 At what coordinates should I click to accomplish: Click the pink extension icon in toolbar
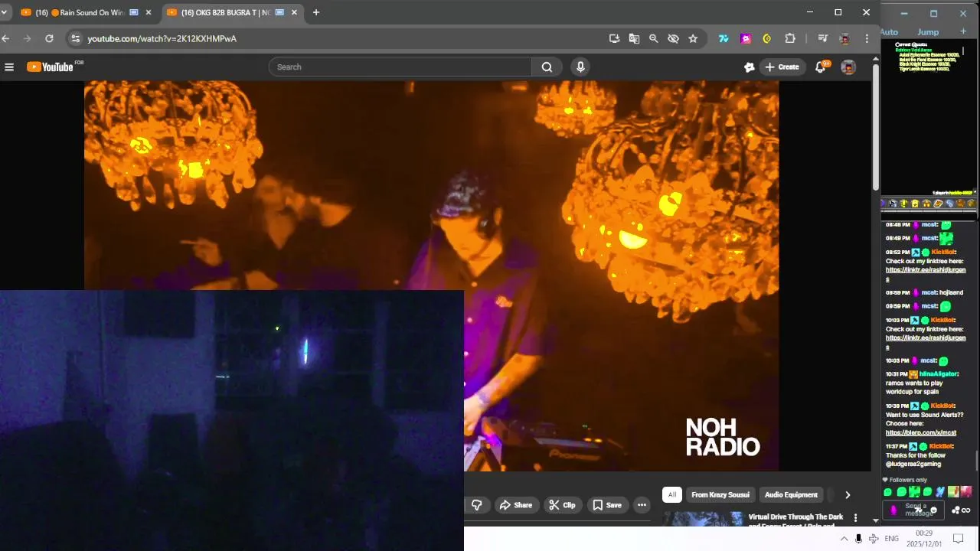tap(746, 38)
